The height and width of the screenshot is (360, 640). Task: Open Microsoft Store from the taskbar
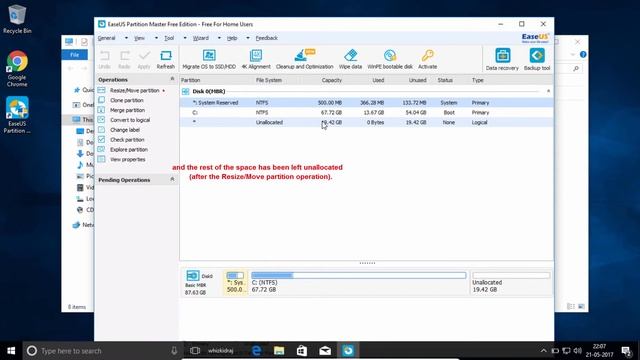pos(302,351)
